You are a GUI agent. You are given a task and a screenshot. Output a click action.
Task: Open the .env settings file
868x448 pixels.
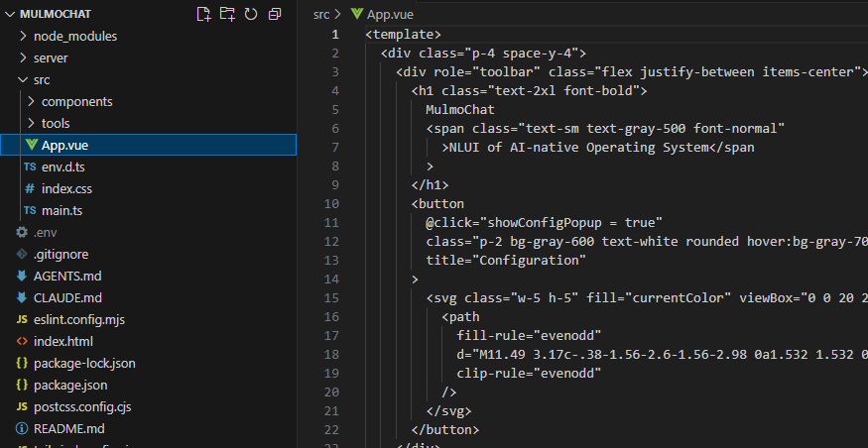click(x=45, y=232)
